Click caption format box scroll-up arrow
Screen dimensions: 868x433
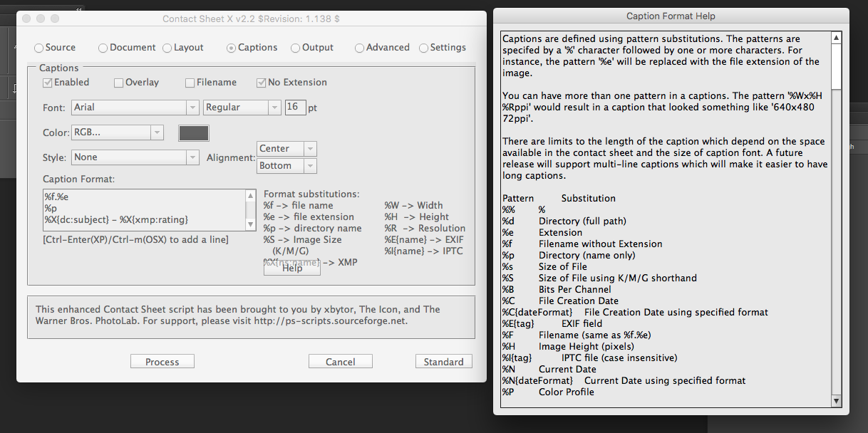coord(250,195)
